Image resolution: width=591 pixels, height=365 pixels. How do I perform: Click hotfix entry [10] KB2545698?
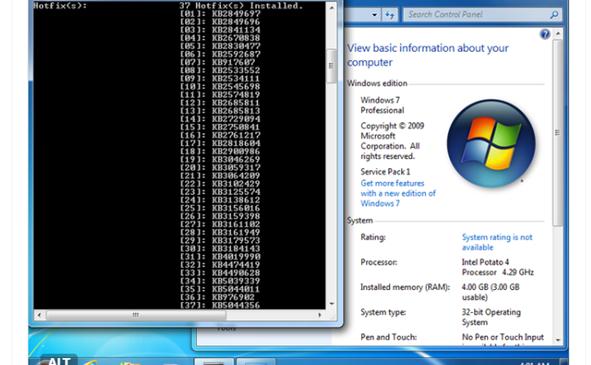(220, 87)
